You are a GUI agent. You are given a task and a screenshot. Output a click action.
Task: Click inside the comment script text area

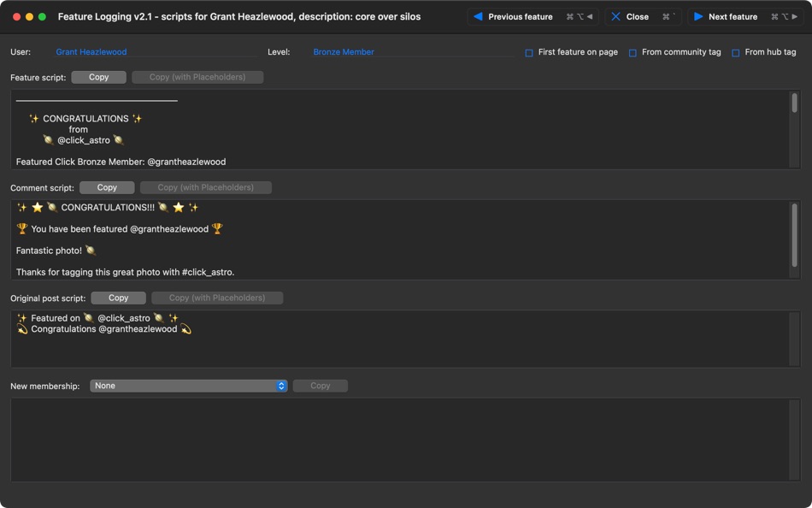(402, 239)
